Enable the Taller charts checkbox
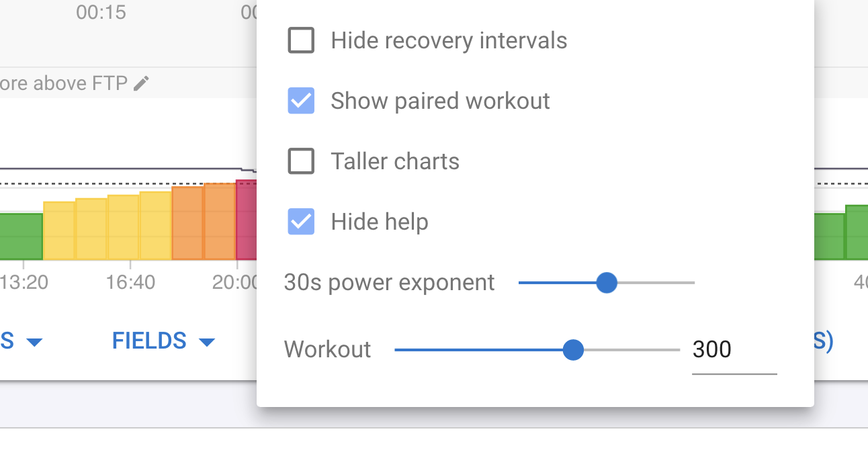This screenshot has width=868, height=450. [301, 161]
